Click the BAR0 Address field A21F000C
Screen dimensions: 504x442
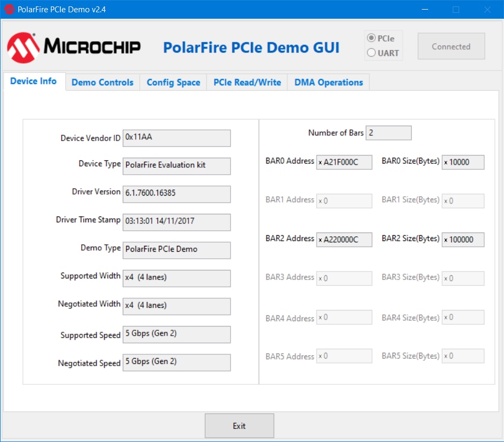click(344, 162)
